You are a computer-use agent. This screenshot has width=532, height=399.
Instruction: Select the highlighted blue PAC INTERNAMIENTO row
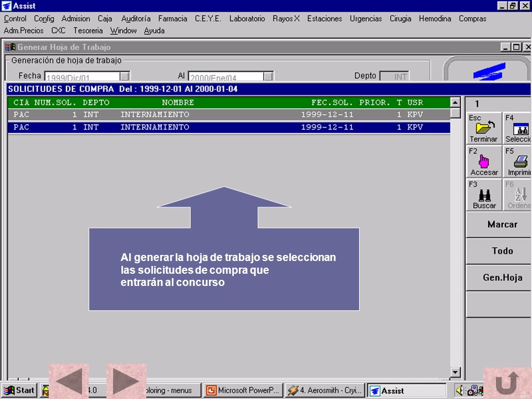229,127
